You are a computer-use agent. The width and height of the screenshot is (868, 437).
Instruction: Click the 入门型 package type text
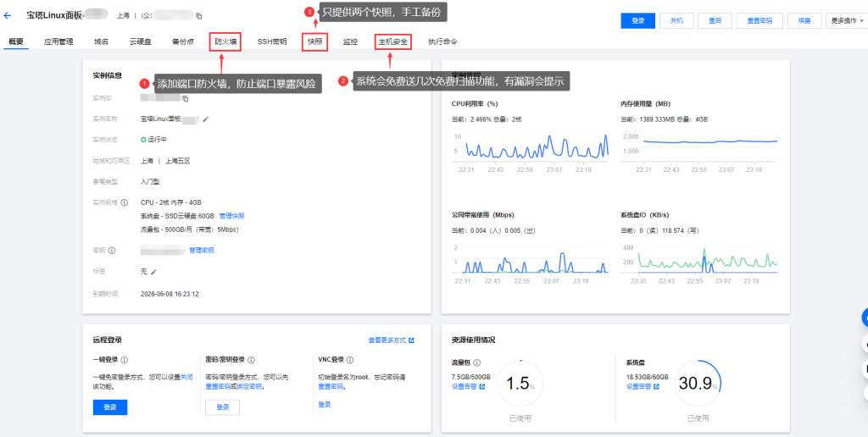coord(150,181)
